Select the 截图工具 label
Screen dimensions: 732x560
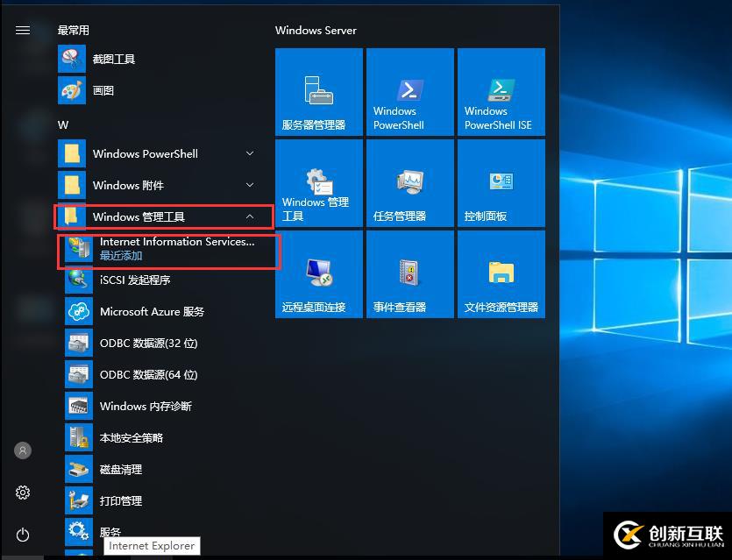114,59
